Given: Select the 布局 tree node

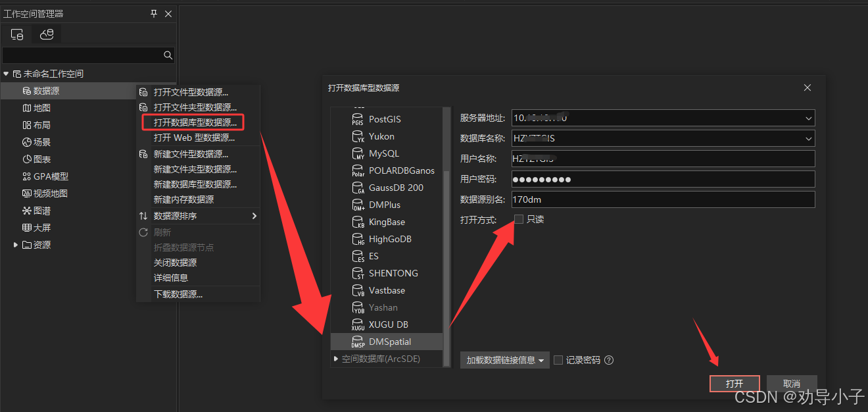Looking at the screenshot, I should 42,125.
